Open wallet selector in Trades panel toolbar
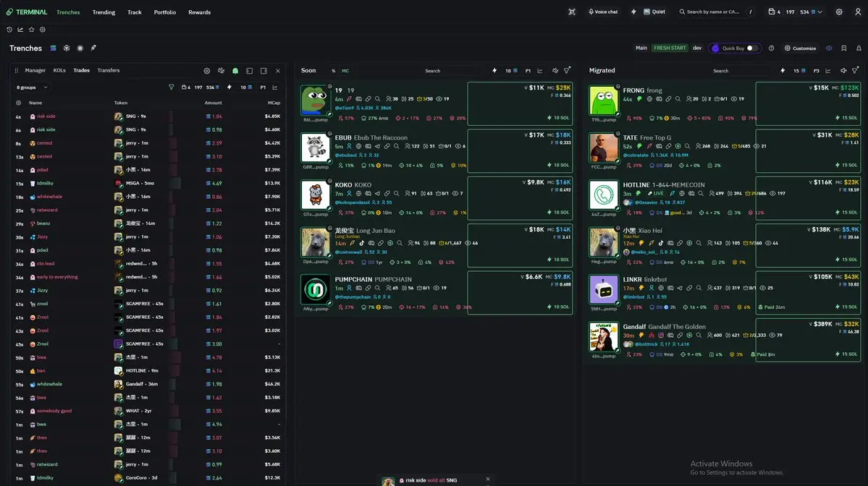The height and width of the screenshot is (486, 868). (x=200, y=88)
